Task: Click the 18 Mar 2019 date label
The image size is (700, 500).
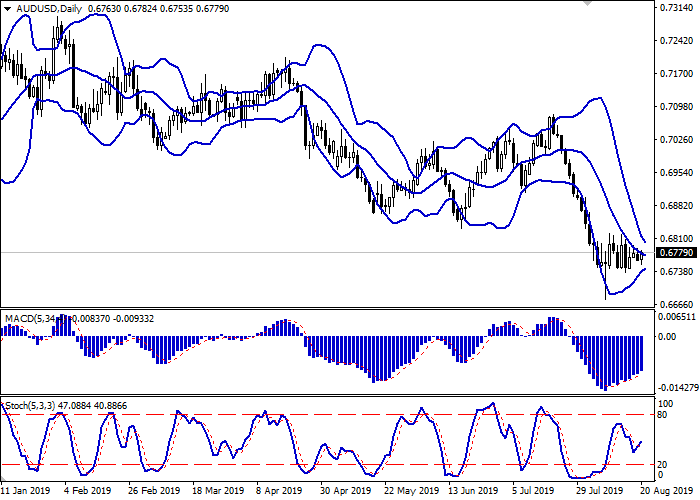Action: point(216,491)
